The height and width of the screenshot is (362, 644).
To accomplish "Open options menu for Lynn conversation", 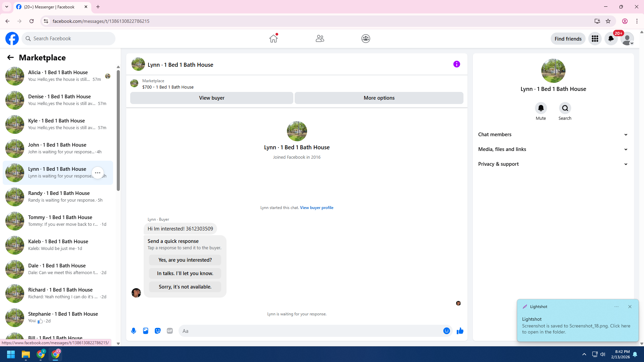I will coord(98,173).
